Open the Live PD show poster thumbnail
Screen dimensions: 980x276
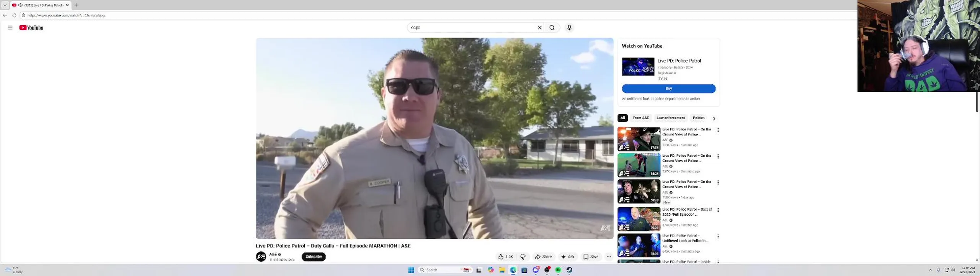[x=638, y=67]
